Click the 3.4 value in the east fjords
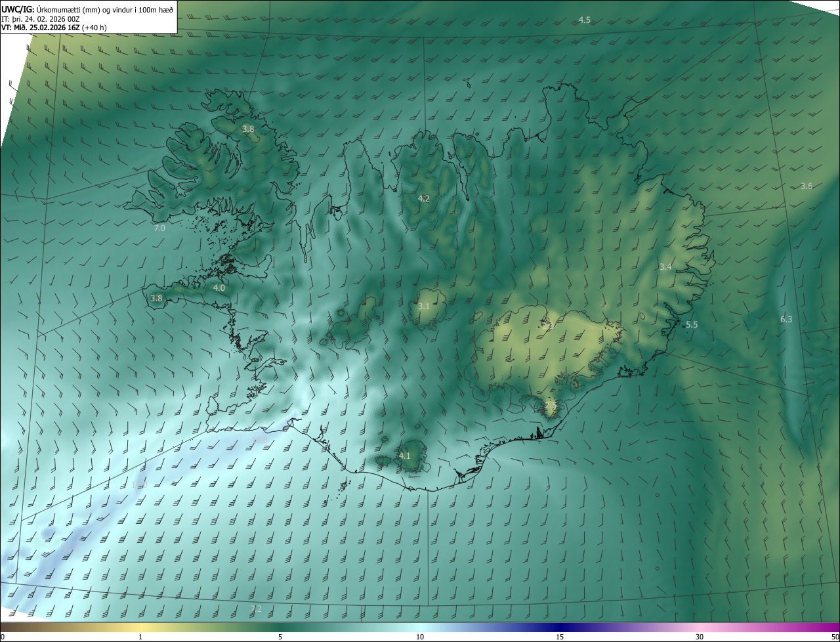 [665, 267]
